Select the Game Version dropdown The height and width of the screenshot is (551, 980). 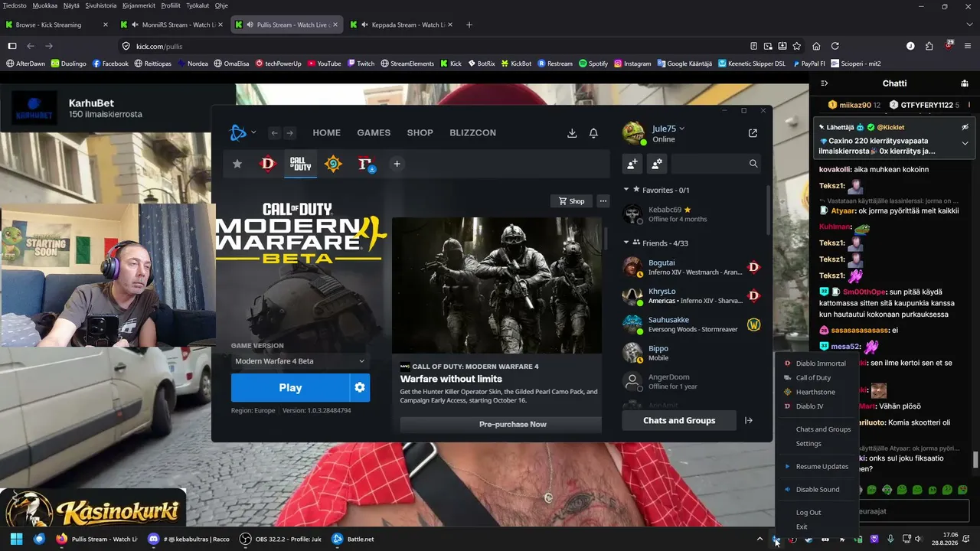tap(300, 361)
